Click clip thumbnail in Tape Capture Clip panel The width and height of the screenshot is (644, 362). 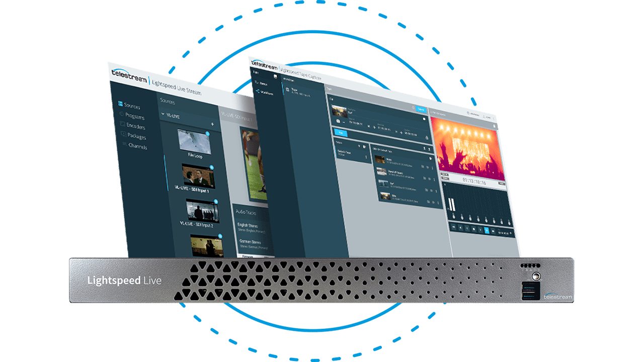pyautogui.click(x=339, y=111)
